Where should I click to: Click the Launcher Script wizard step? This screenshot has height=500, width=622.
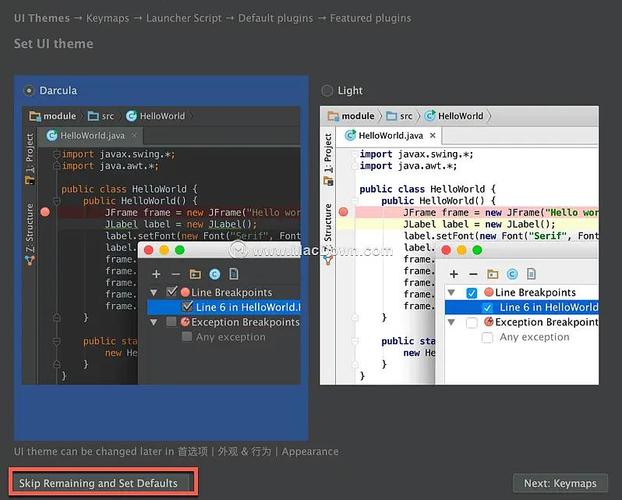pos(184,18)
